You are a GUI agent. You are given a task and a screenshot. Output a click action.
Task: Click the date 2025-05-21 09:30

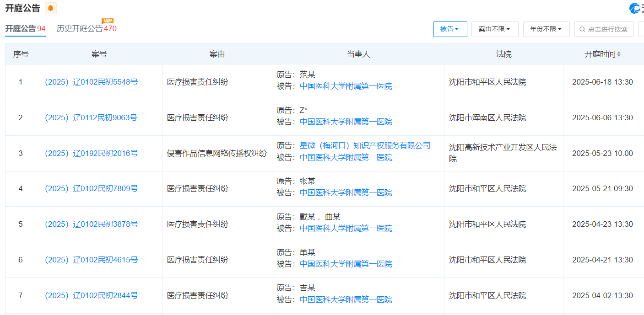(x=602, y=189)
